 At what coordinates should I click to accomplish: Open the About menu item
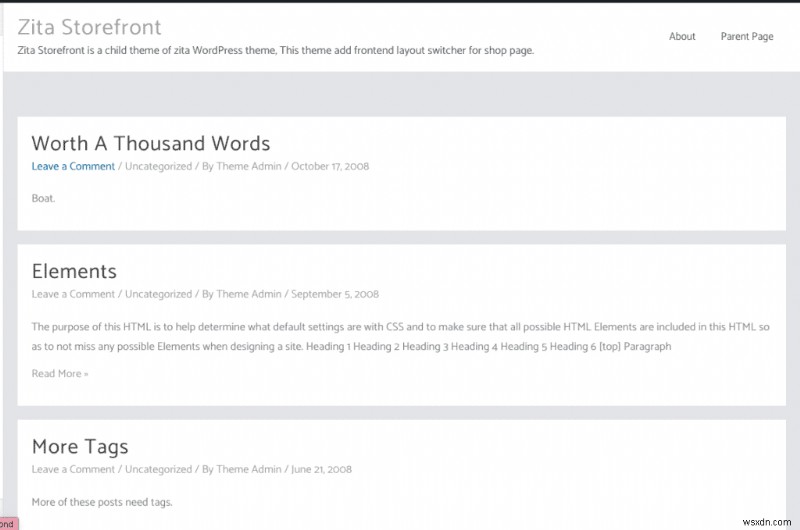[682, 37]
